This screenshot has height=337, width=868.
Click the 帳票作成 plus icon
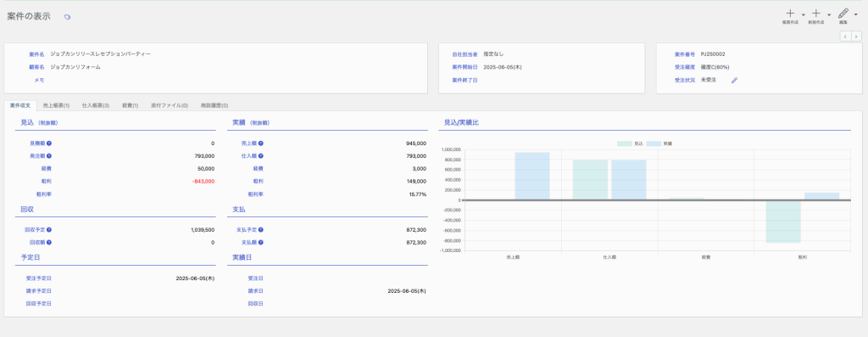click(x=790, y=14)
